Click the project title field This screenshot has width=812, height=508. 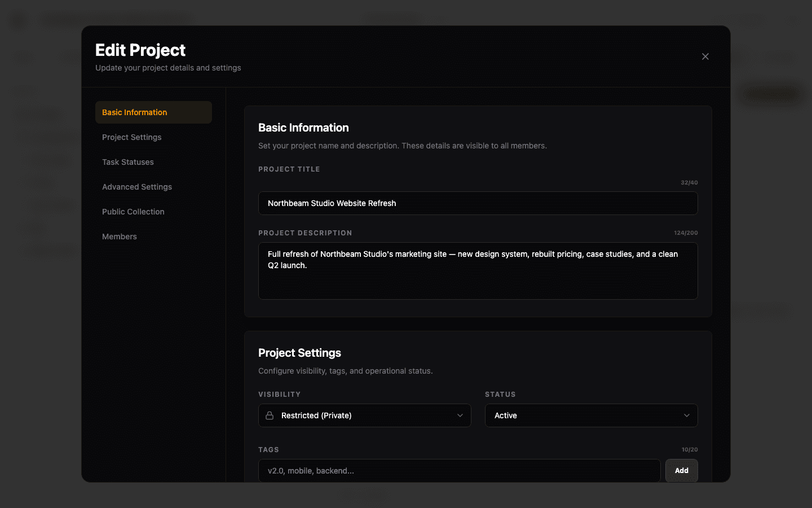478,203
